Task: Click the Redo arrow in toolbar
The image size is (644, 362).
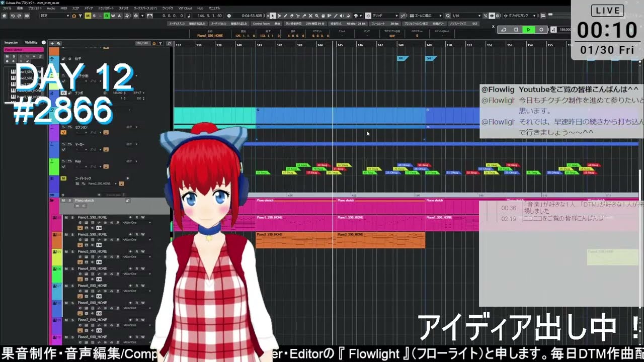Action: click(19, 16)
